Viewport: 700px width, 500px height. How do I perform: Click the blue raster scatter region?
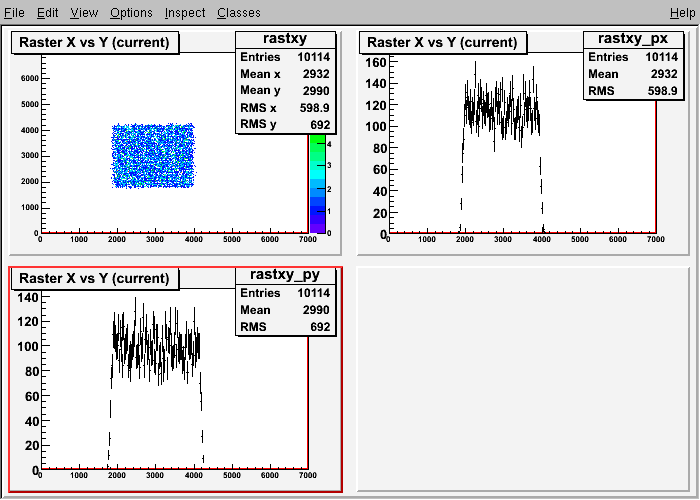[x=153, y=155]
